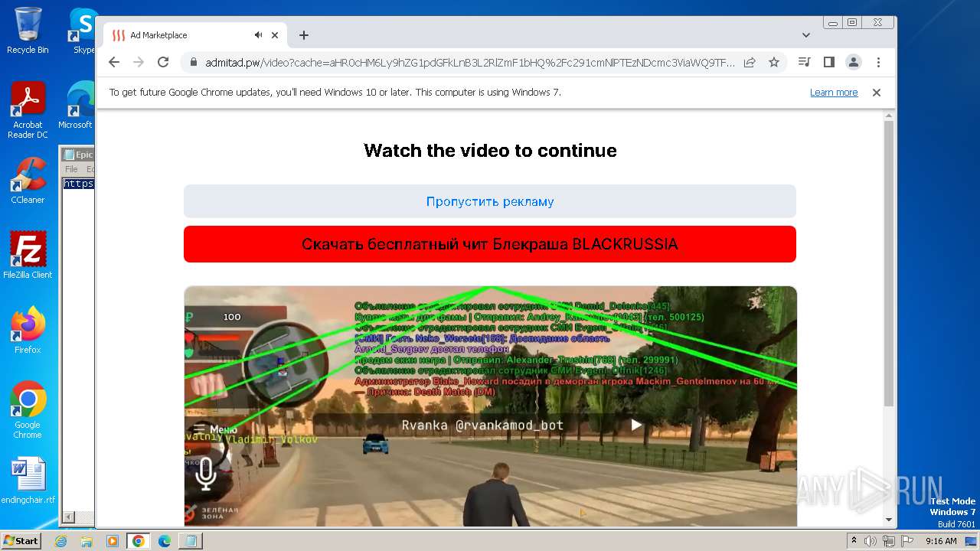Launch Firefox from desktop
This screenshot has height=551, width=980.
point(28,331)
